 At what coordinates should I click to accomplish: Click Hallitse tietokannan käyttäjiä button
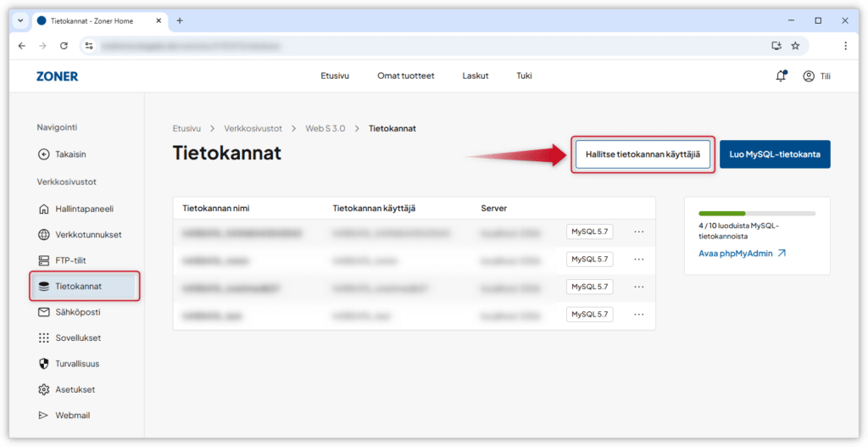point(643,154)
